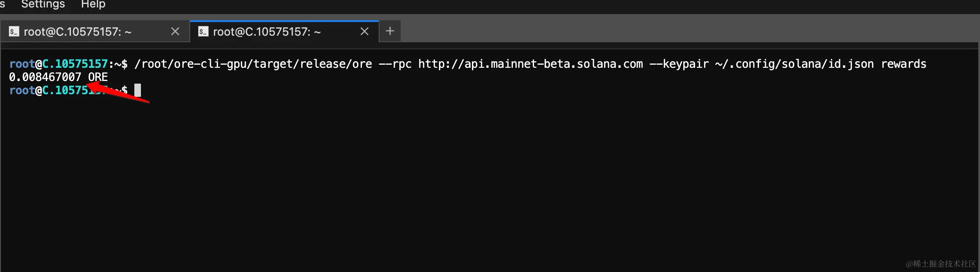
Task: Click the ~/.config/solana/id.json path
Action: pyautogui.click(x=794, y=64)
